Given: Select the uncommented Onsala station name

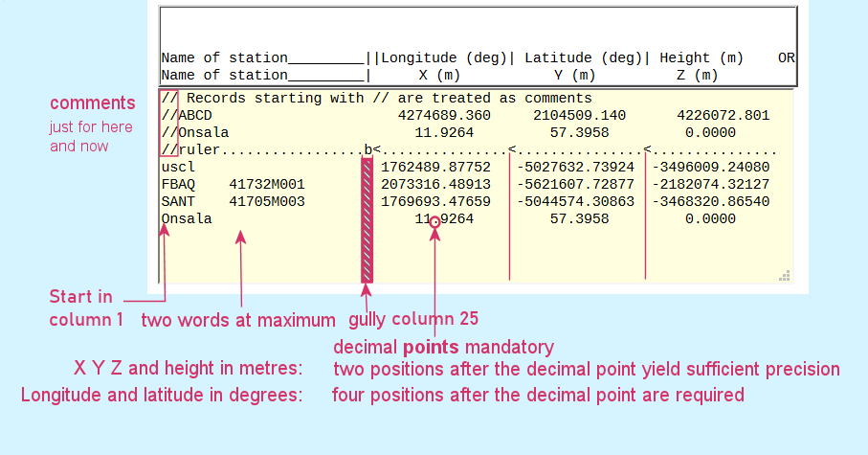Looking at the screenshot, I should (x=187, y=218).
